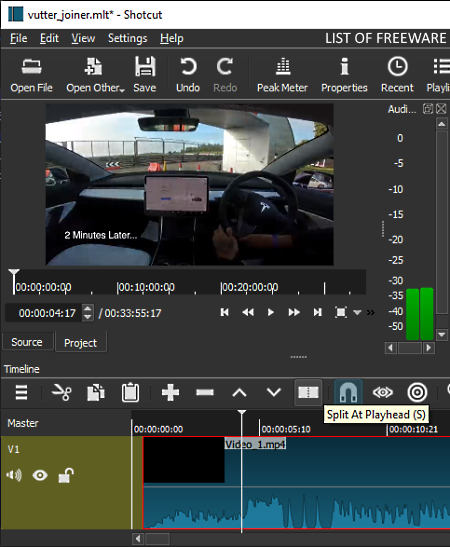The image size is (450, 547).
Task: Copy the selected clip in timeline
Action: point(96,392)
